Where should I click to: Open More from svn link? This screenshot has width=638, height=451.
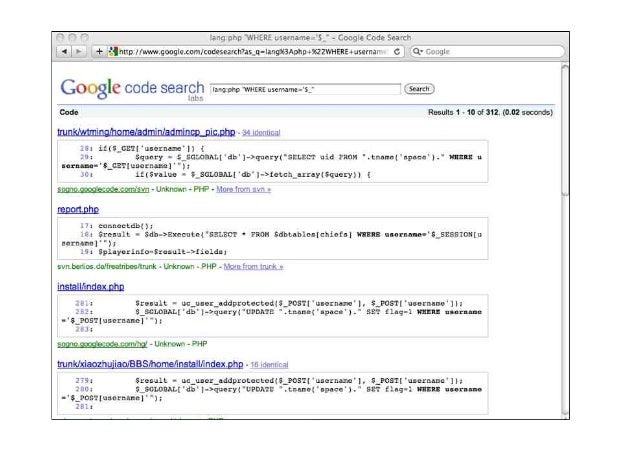243,189
